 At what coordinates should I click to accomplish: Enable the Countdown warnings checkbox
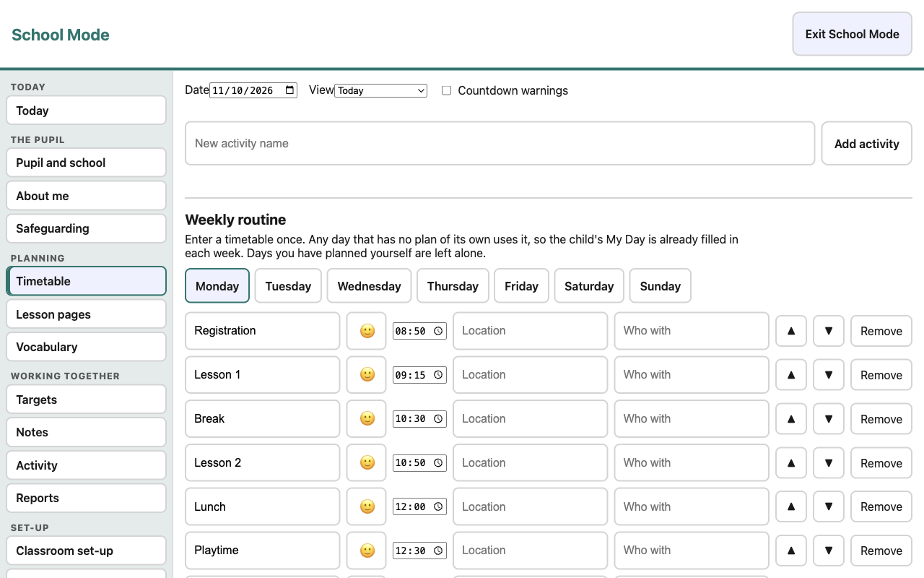click(x=446, y=90)
